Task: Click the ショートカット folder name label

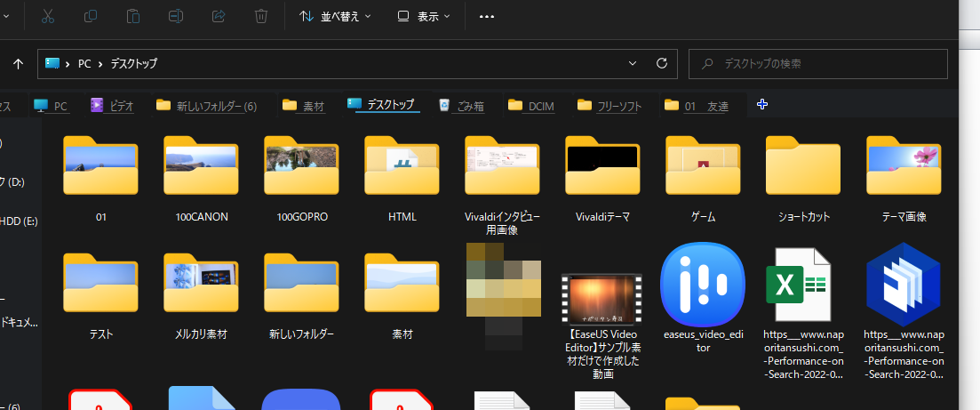Action: tap(804, 217)
